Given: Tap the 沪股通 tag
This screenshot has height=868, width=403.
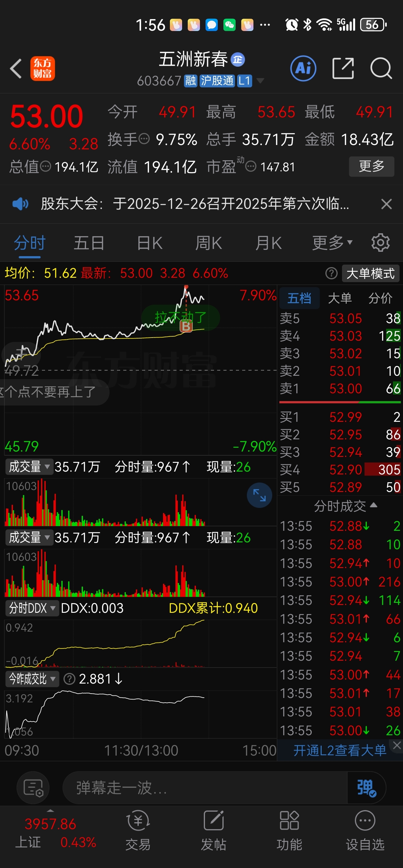Looking at the screenshot, I should tap(217, 81).
